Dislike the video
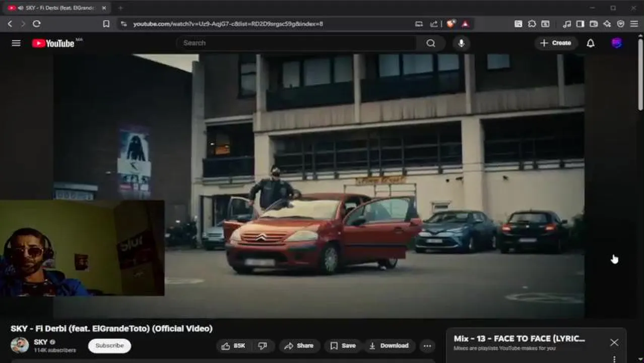Viewport: 644px width, 363px height. [x=263, y=346]
